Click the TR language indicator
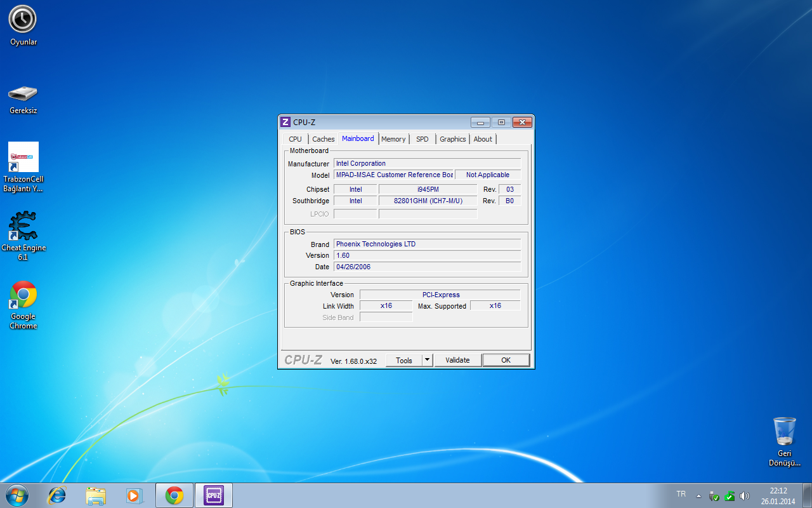812x508 pixels. (x=681, y=494)
